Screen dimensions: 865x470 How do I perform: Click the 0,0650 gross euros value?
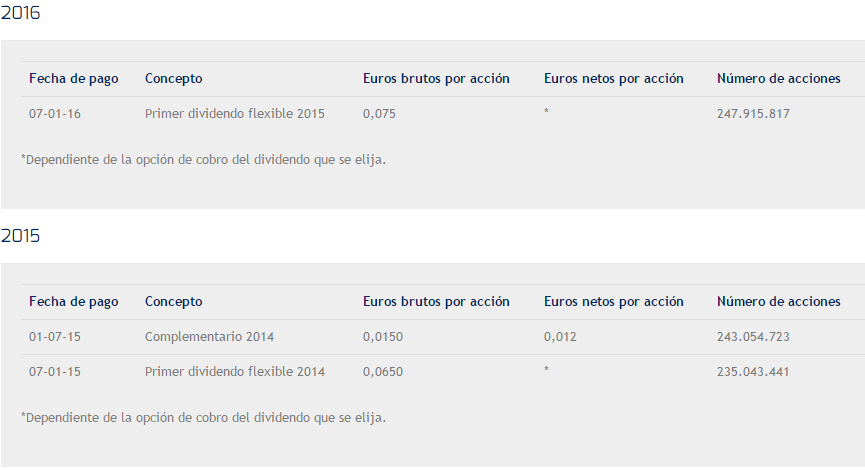coord(383,372)
